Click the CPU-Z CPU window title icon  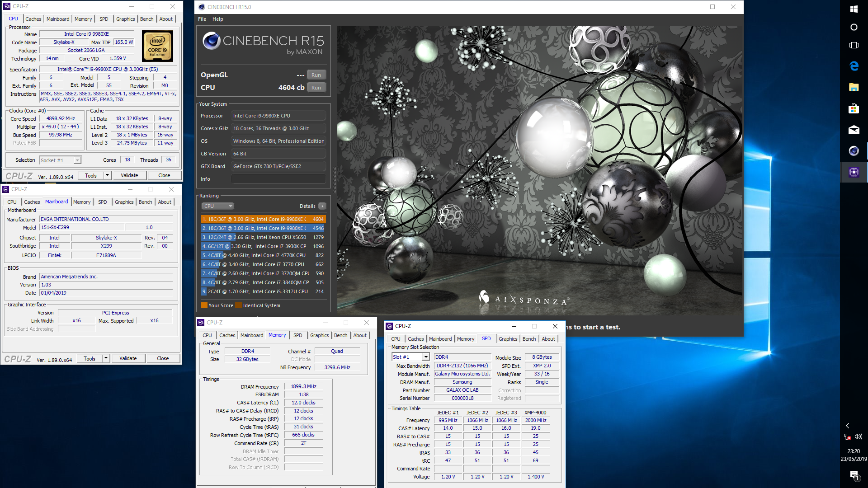[6, 6]
